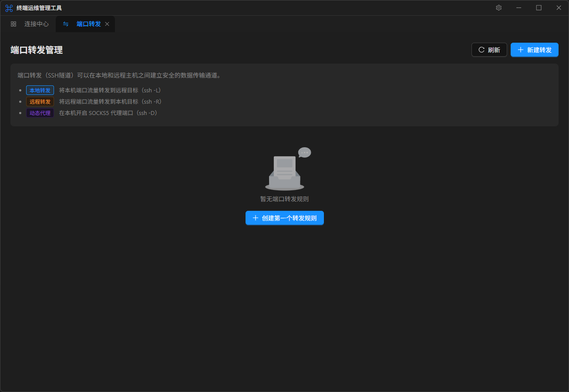Close the 终端运维管理工具 window

(x=559, y=8)
